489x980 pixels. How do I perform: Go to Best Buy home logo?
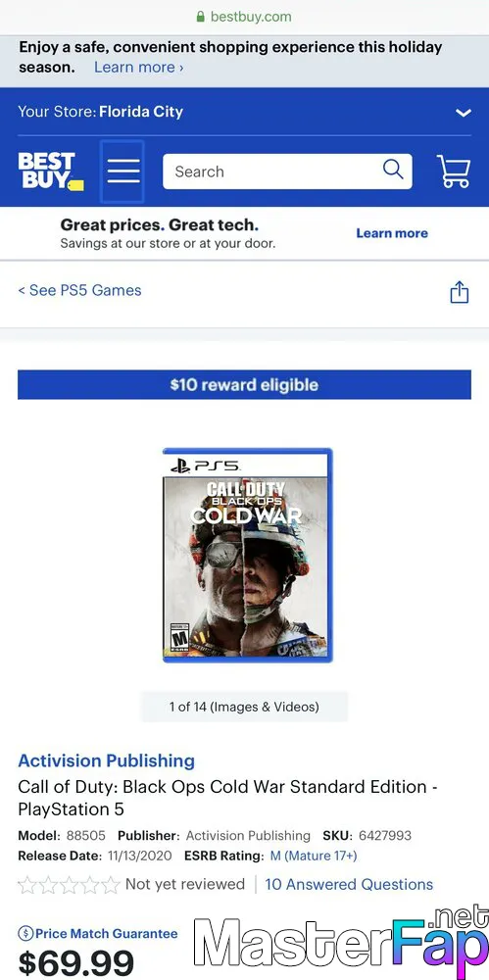click(x=50, y=171)
